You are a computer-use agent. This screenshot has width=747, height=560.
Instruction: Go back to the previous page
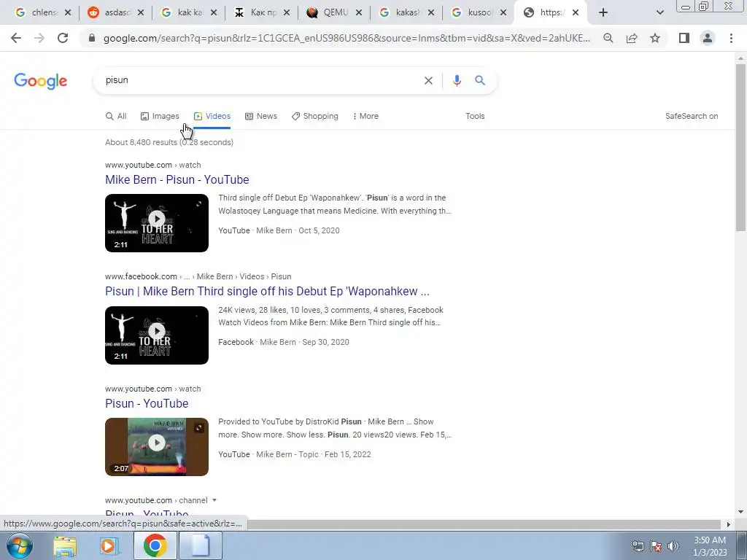click(16, 38)
